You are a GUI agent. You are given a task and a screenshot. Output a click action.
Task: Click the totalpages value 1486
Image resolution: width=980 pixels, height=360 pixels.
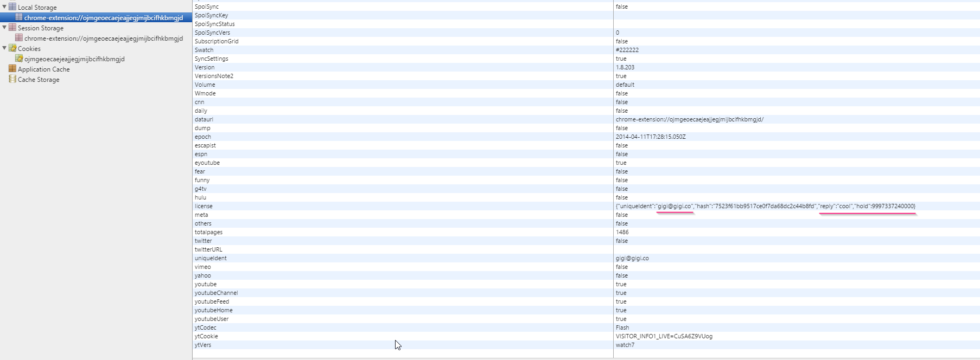pyautogui.click(x=622, y=232)
